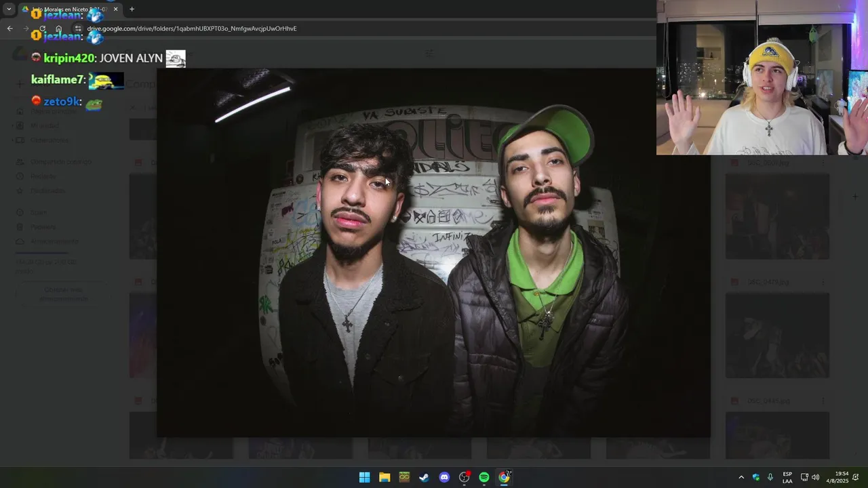
Task: Open File Explorer from the taskbar
Action: [x=384, y=477]
